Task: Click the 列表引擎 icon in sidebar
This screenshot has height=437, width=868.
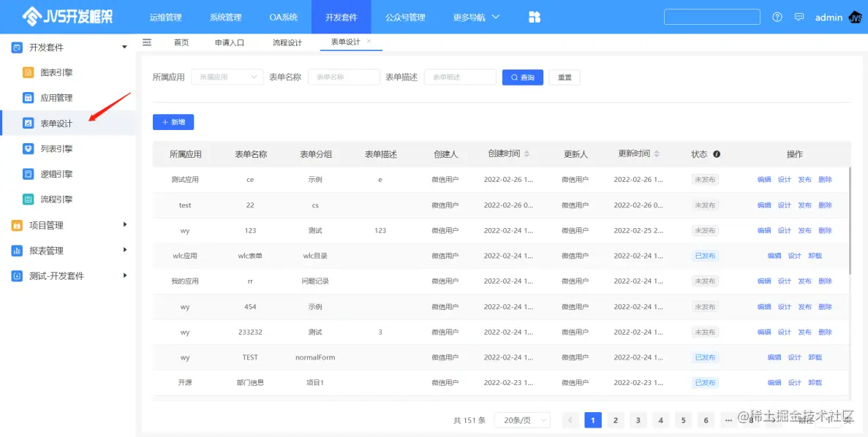Action: click(x=29, y=148)
